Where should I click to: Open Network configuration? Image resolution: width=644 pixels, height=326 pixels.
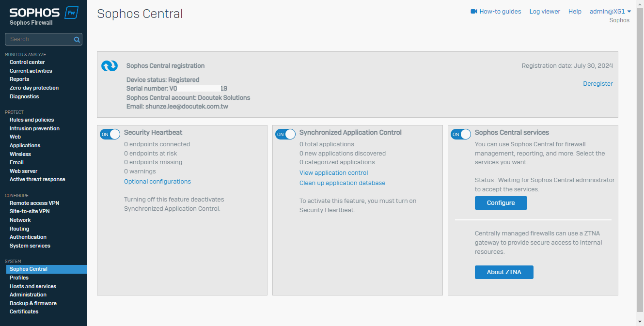point(20,220)
